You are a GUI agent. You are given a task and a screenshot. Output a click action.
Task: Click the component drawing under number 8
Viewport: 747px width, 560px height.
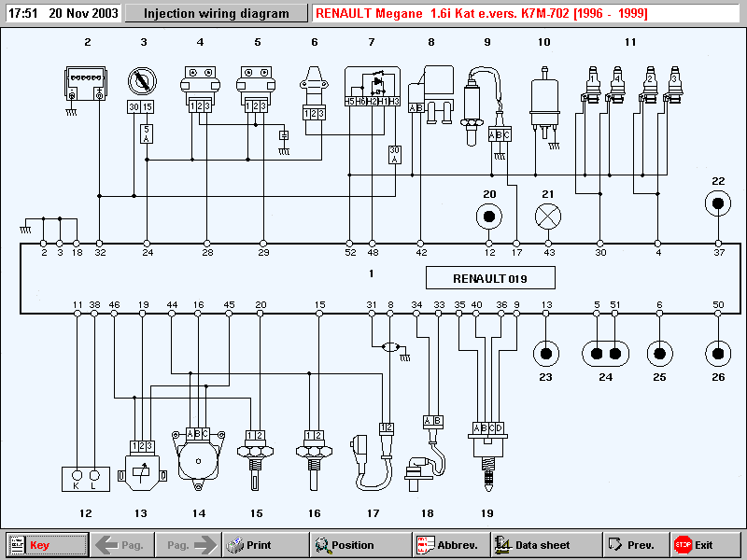coord(430,94)
